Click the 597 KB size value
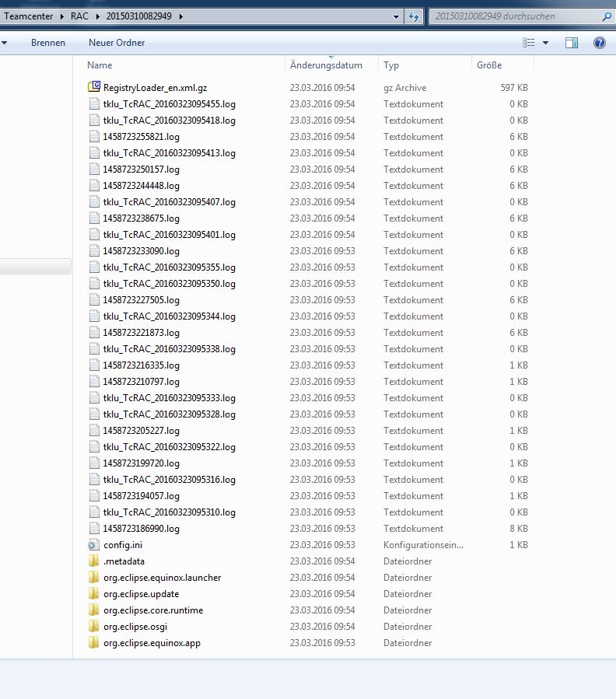Image resolution: width=616 pixels, height=699 pixels. pyautogui.click(x=514, y=87)
